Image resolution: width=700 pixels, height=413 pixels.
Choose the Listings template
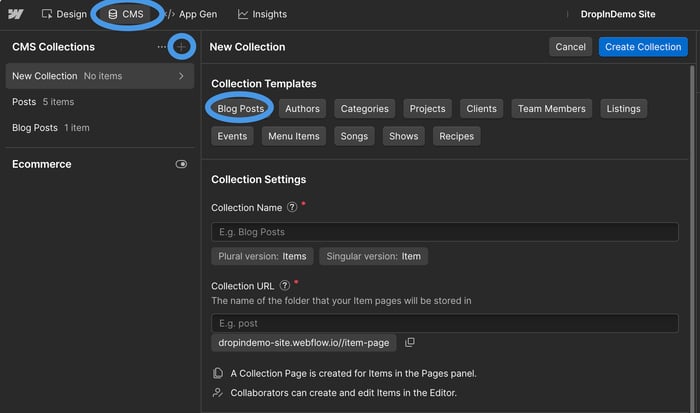[623, 108]
